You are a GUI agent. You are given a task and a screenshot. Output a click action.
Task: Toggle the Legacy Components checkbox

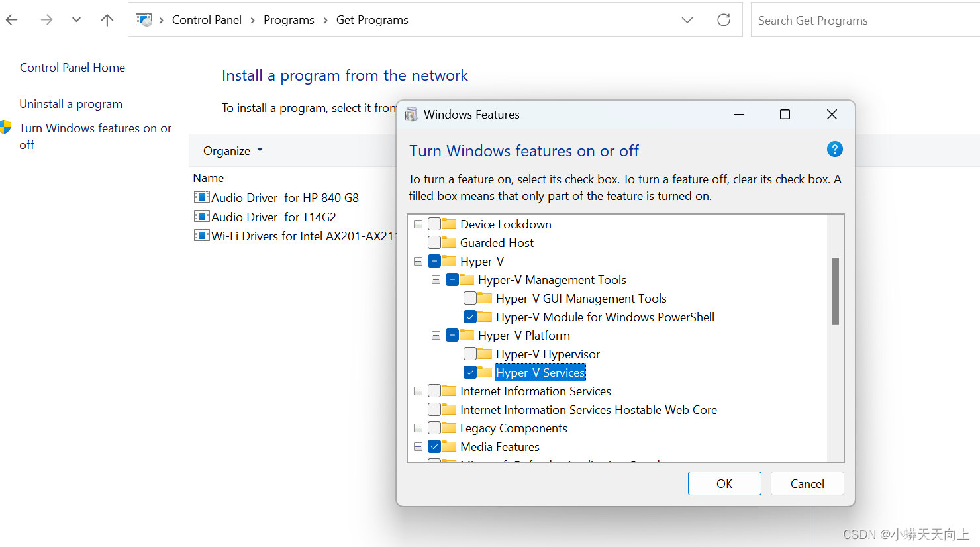coord(434,428)
